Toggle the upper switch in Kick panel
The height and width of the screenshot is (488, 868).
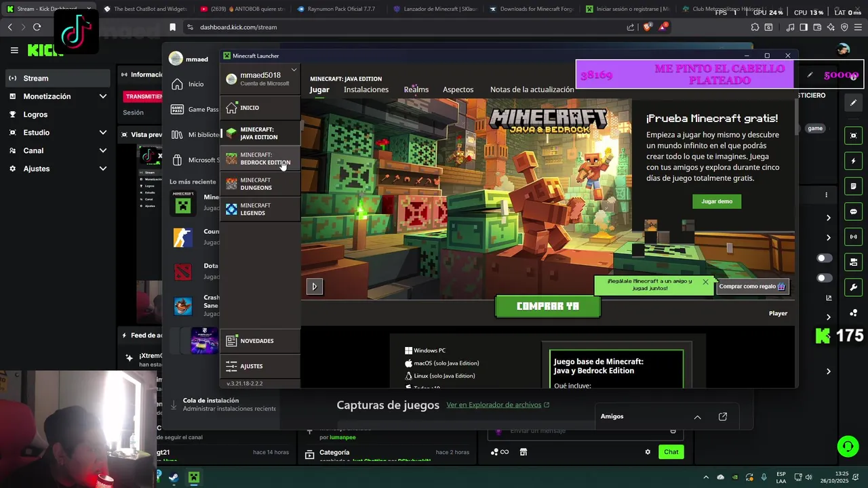(x=825, y=258)
